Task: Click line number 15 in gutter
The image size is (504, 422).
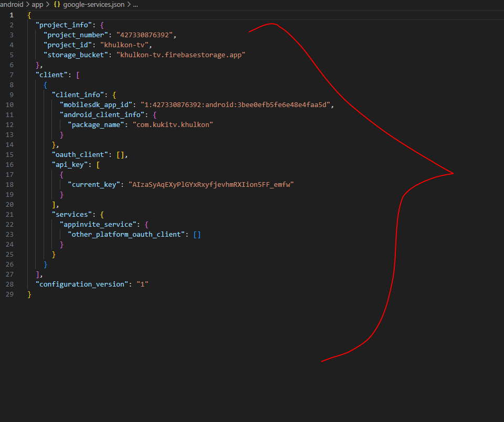Action: point(9,155)
